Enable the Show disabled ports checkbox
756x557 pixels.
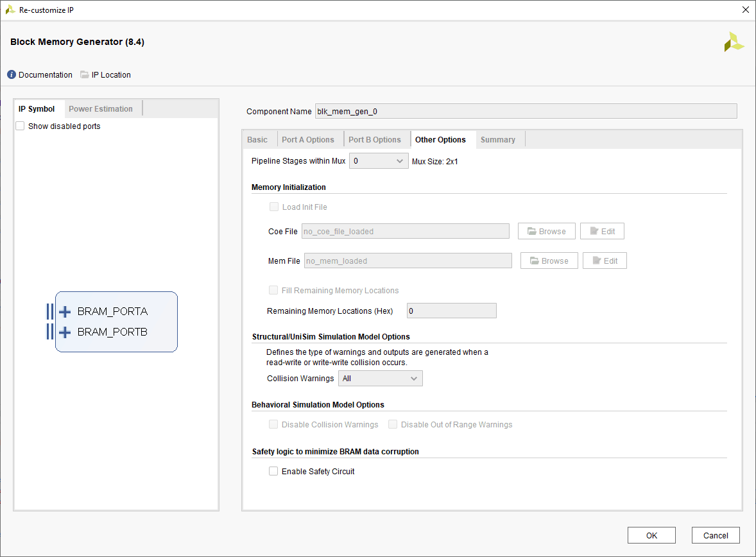21,126
